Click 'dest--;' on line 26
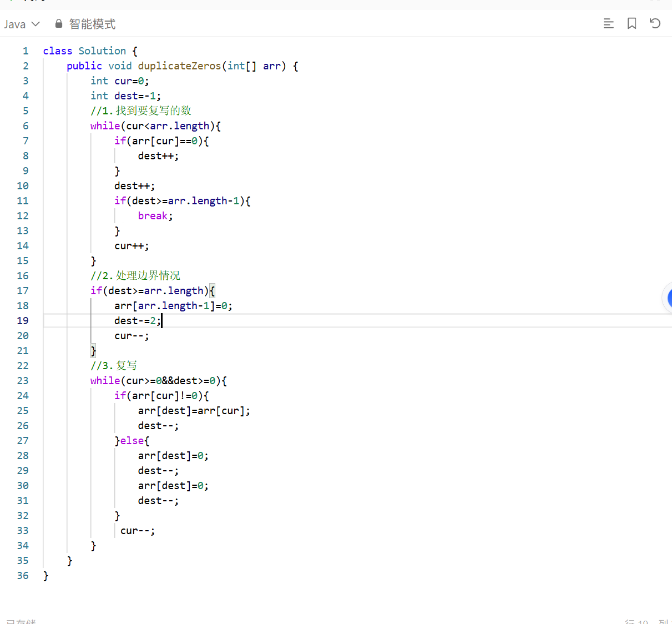Viewport: 672px width, 624px height. click(159, 426)
